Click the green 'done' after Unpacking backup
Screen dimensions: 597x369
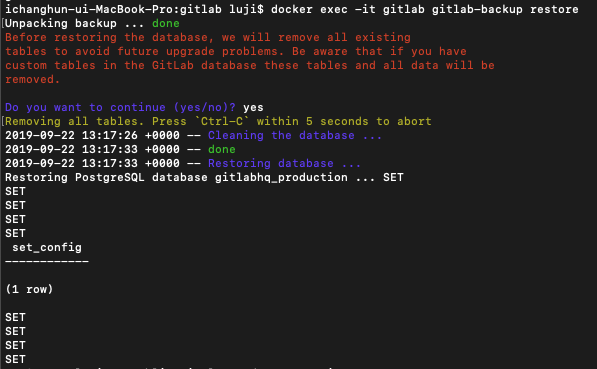166,23
